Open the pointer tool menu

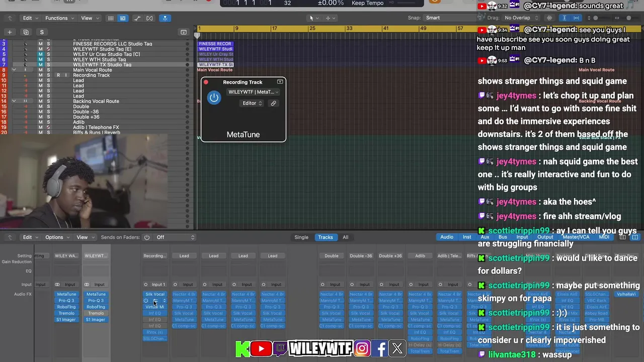pyautogui.click(x=313, y=18)
